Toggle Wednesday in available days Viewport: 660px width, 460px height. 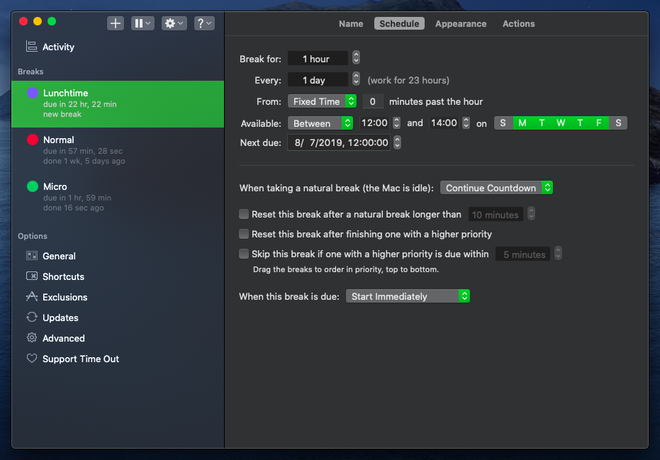pyautogui.click(x=561, y=123)
